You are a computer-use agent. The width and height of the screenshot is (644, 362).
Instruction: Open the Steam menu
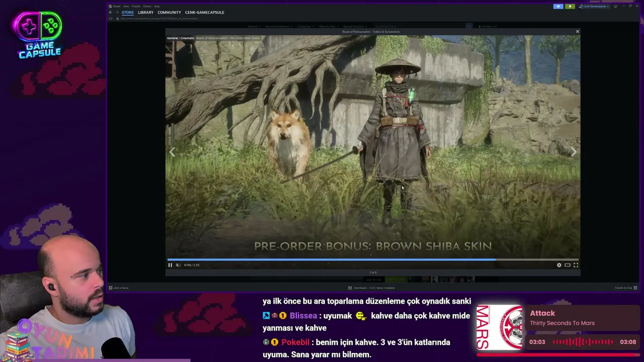click(x=117, y=6)
